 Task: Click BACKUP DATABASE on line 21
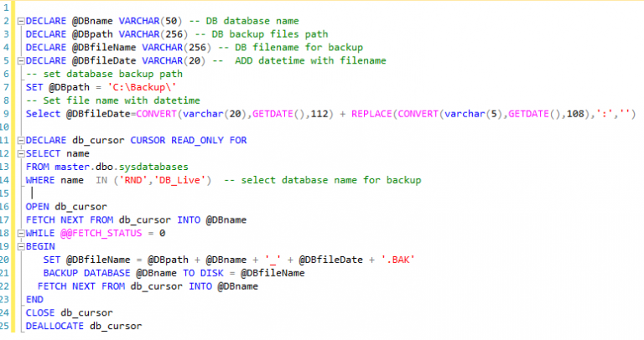(86, 273)
